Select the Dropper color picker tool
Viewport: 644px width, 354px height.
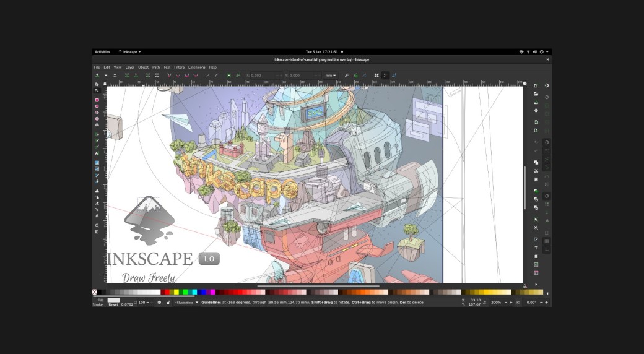click(97, 175)
